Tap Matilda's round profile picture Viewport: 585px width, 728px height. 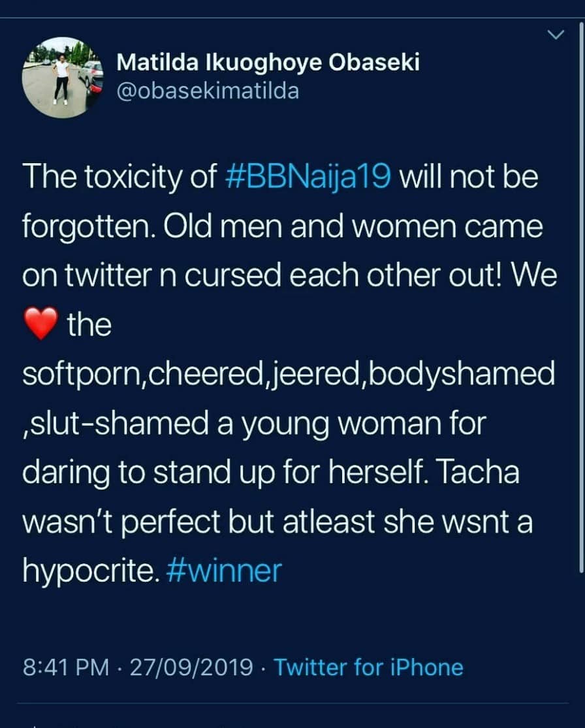(62, 77)
